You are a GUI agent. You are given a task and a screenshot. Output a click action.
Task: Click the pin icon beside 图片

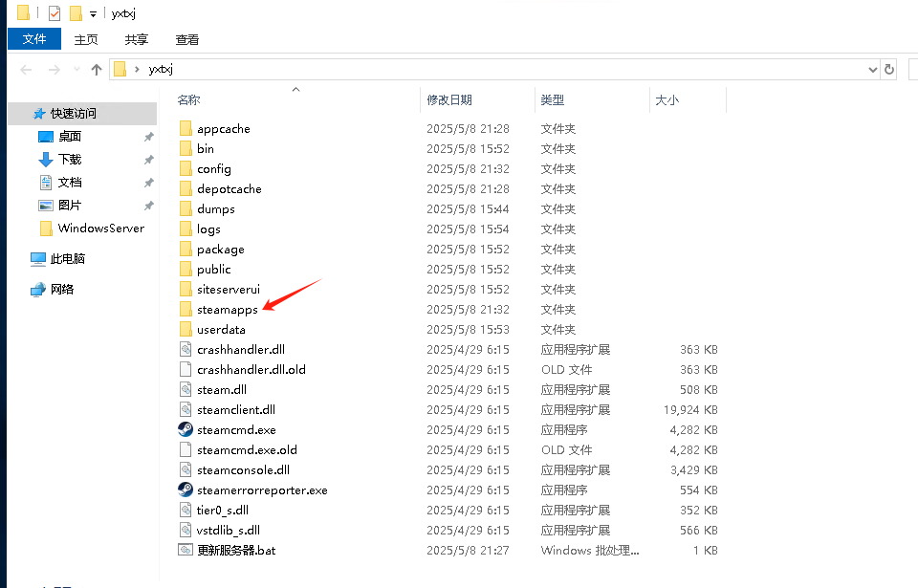pyautogui.click(x=149, y=206)
